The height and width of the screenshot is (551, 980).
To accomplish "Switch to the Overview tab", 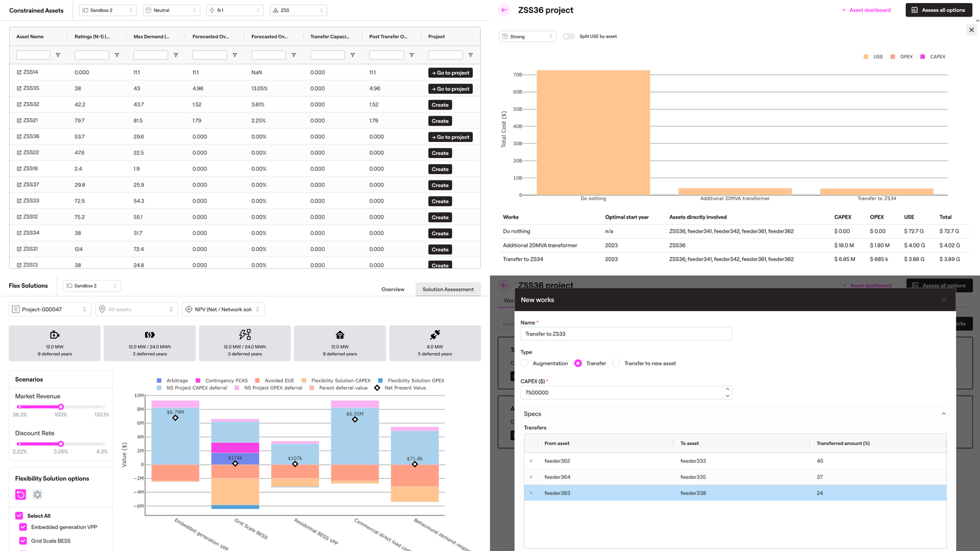I will click(x=393, y=290).
